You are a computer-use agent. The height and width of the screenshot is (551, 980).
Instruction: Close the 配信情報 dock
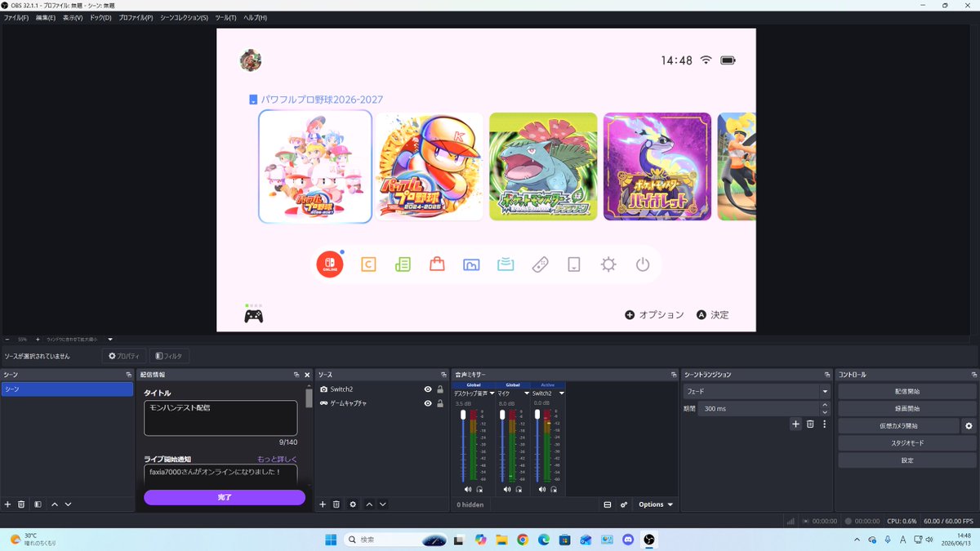[308, 375]
